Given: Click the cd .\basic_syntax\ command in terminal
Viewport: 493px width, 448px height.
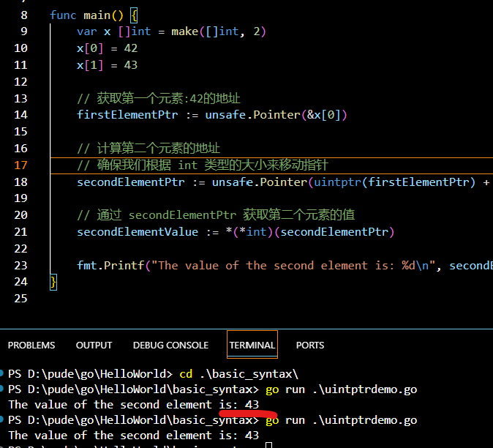Looking at the screenshot, I should (x=237, y=373).
